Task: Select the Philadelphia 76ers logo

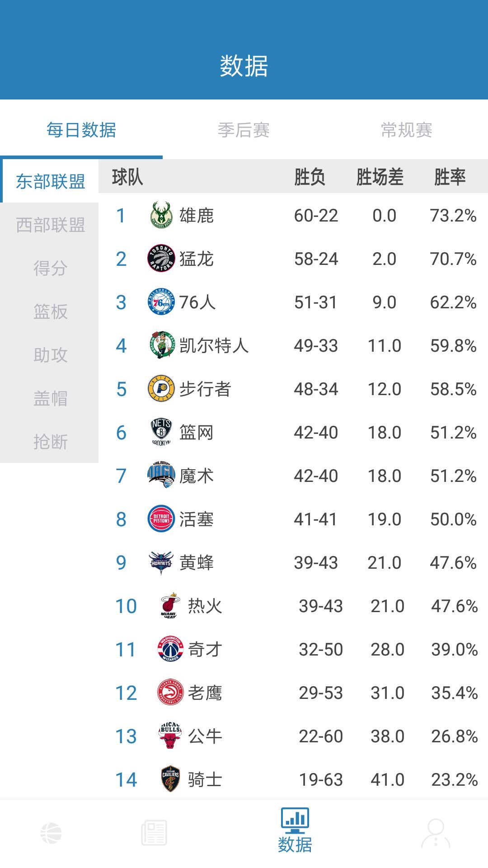Action: tap(161, 302)
